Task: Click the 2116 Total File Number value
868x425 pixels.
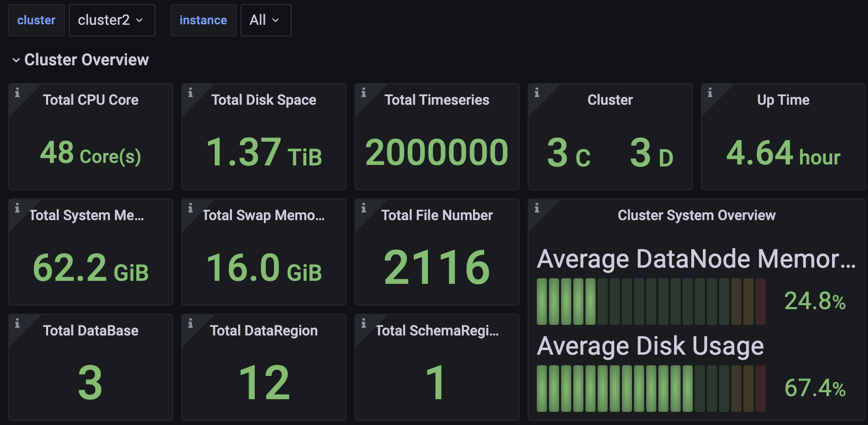Action: (437, 267)
